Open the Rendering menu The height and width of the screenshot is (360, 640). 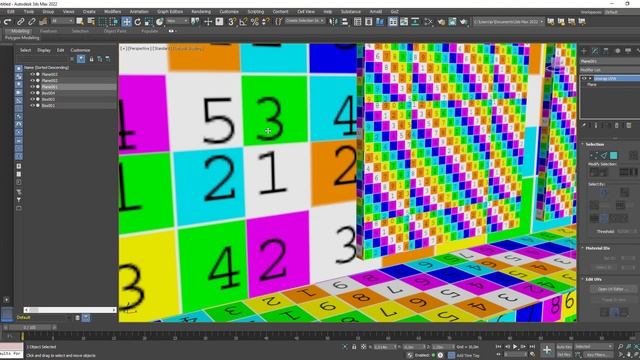(201, 12)
